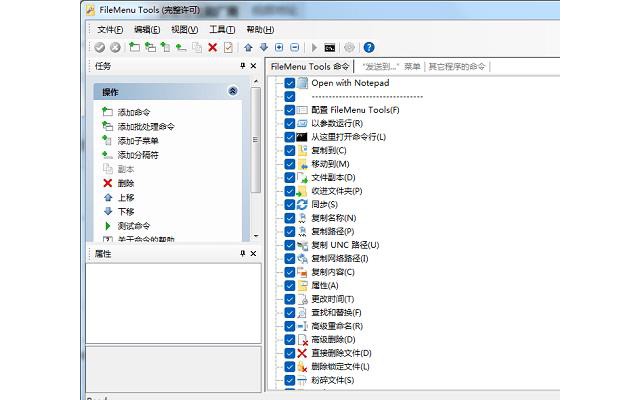The height and width of the screenshot is (400, 640).
Task: Uncheck the 粉碎文件(S) checkbox
Action: point(290,380)
